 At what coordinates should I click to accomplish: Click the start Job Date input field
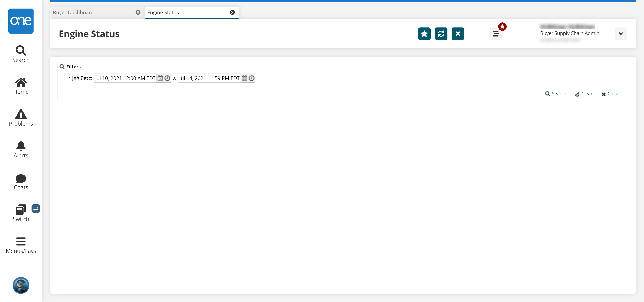pos(125,78)
